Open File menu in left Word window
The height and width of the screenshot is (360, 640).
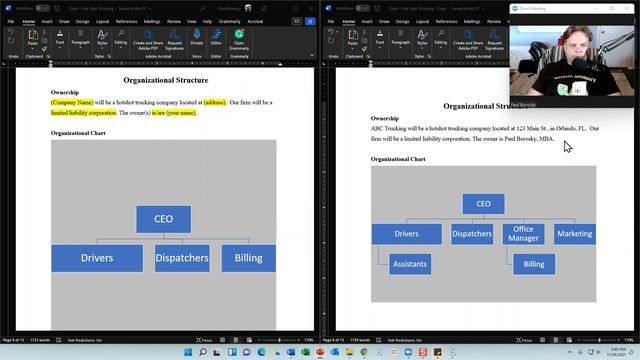pos(11,21)
